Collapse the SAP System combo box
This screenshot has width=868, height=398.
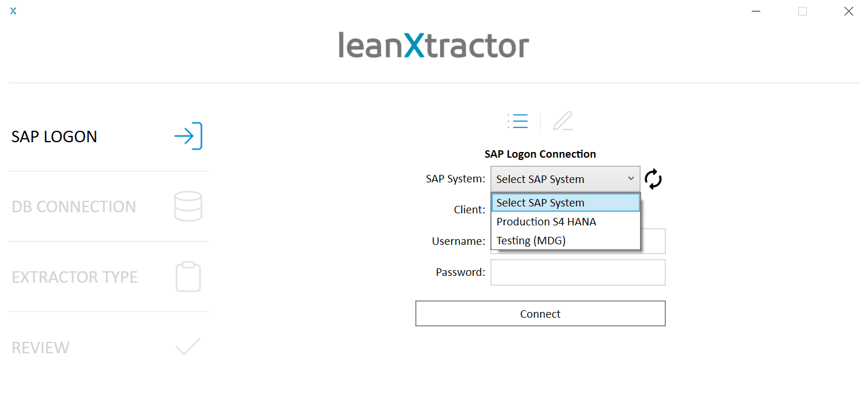click(565, 179)
